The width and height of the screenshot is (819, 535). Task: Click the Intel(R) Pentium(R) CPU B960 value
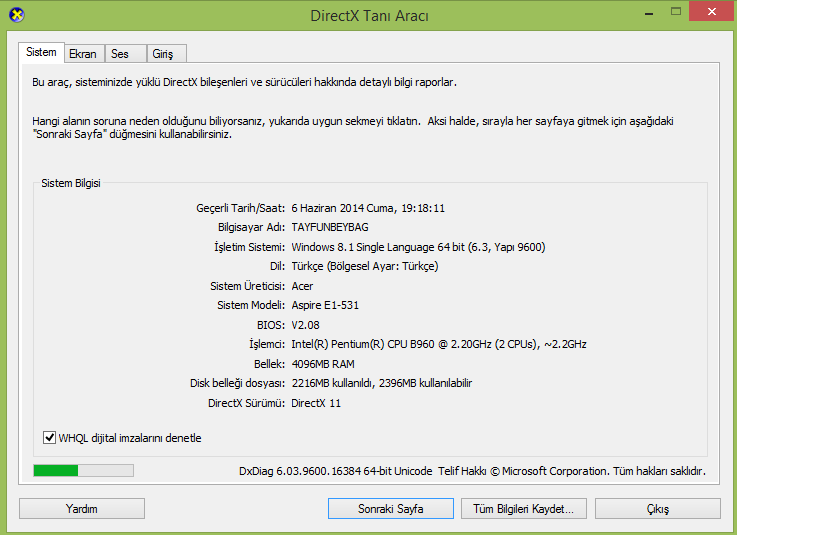(439, 344)
